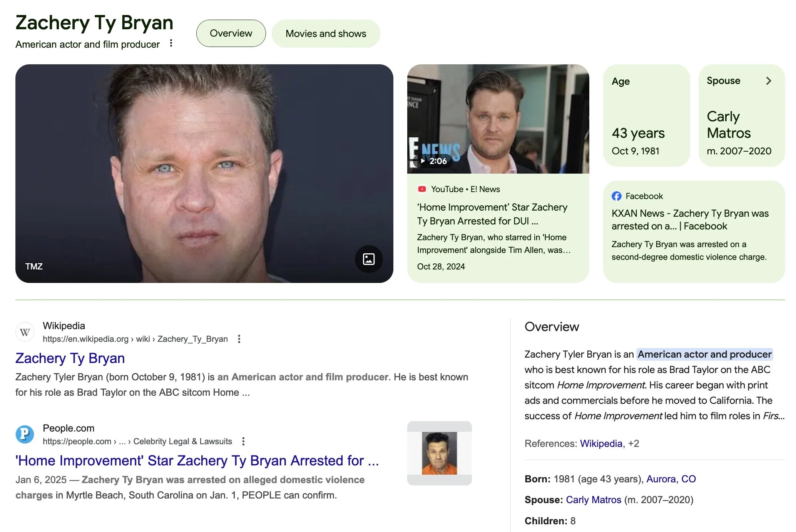This screenshot has height=532, width=796.
Task: Switch to Movies and shows tab
Action: tap(326, 33)
